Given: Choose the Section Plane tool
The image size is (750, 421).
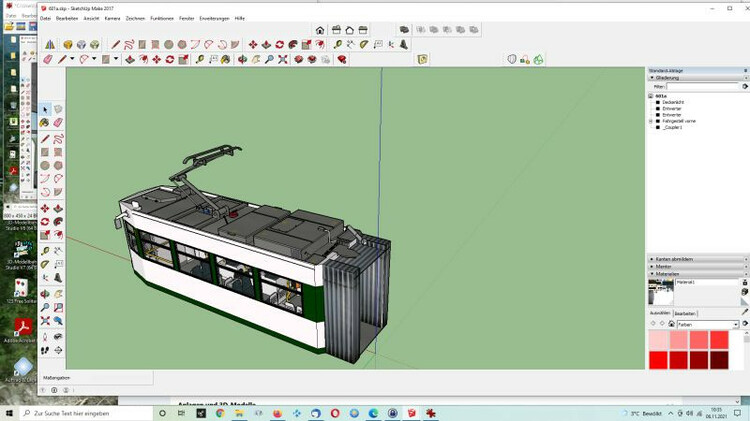Looking at the screenshot, I should click(x=58, y=351).
